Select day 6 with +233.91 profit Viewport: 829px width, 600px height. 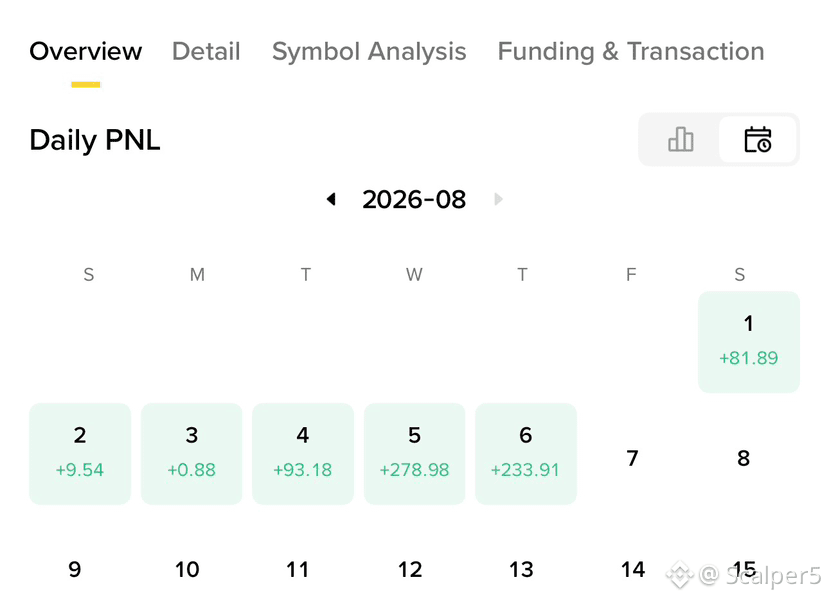tap(526, 454)
